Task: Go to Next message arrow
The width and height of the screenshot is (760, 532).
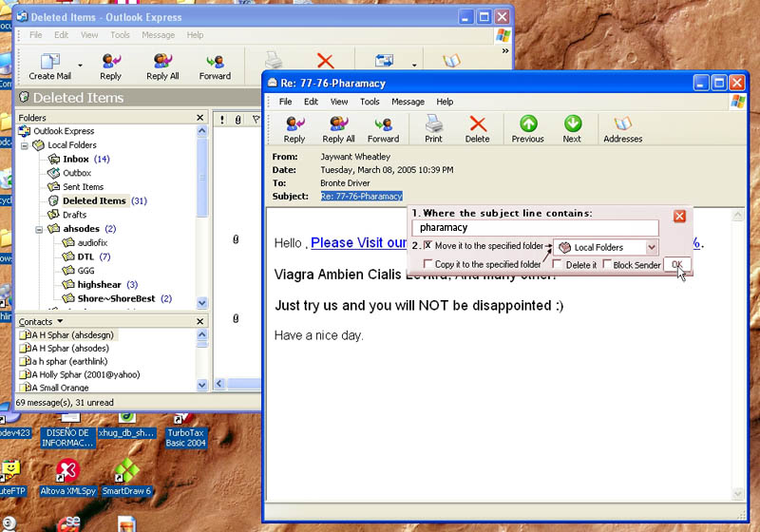Action: (x=572, y=127)
